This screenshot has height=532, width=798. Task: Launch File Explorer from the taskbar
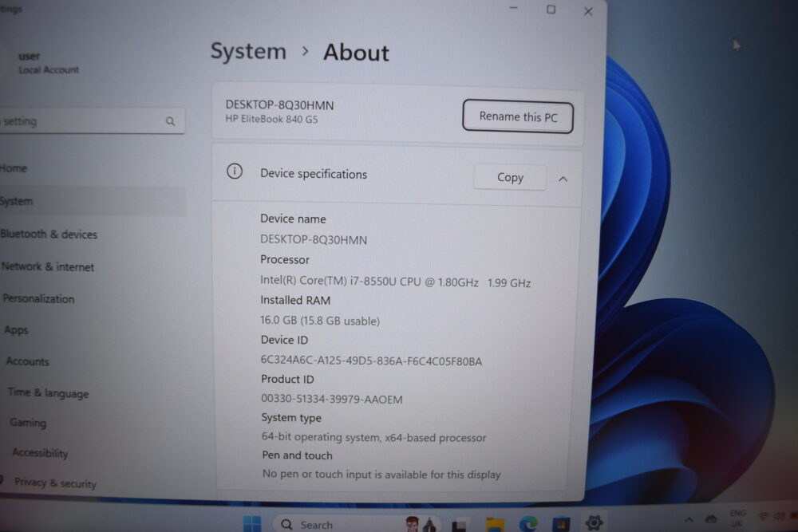(495, 524)
